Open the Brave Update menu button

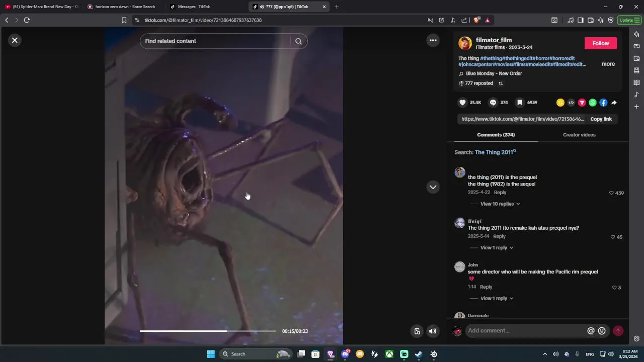coord(629,20)
